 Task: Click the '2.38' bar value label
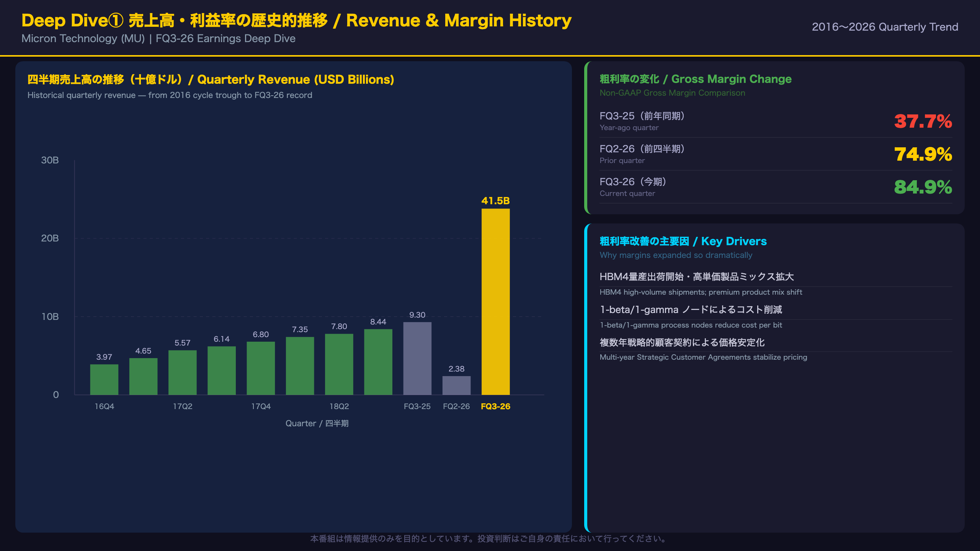[456, 369]
